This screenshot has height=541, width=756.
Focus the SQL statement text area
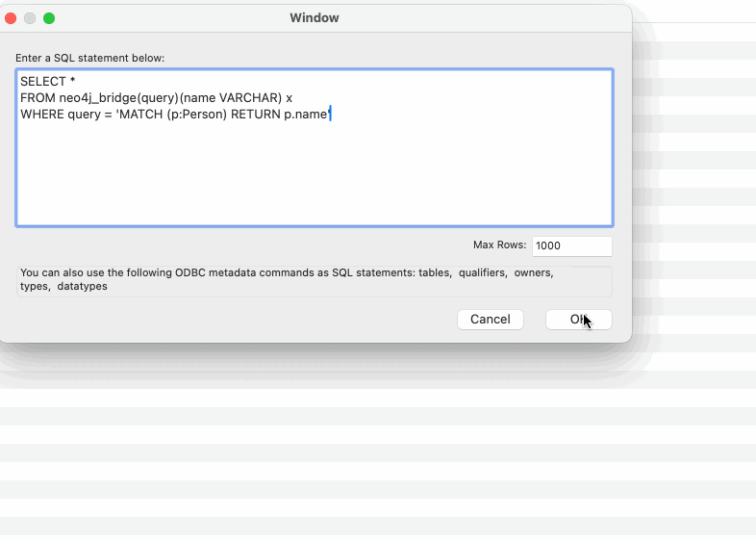315,147
